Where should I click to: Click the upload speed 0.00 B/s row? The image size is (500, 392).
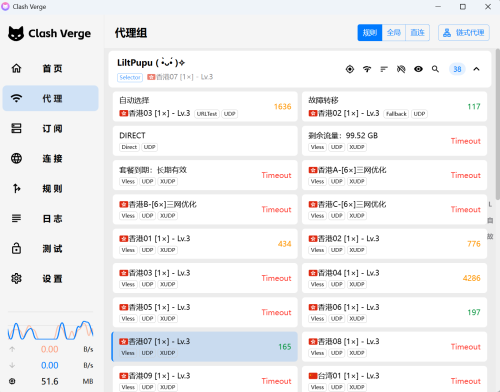[x=50, y=349]
